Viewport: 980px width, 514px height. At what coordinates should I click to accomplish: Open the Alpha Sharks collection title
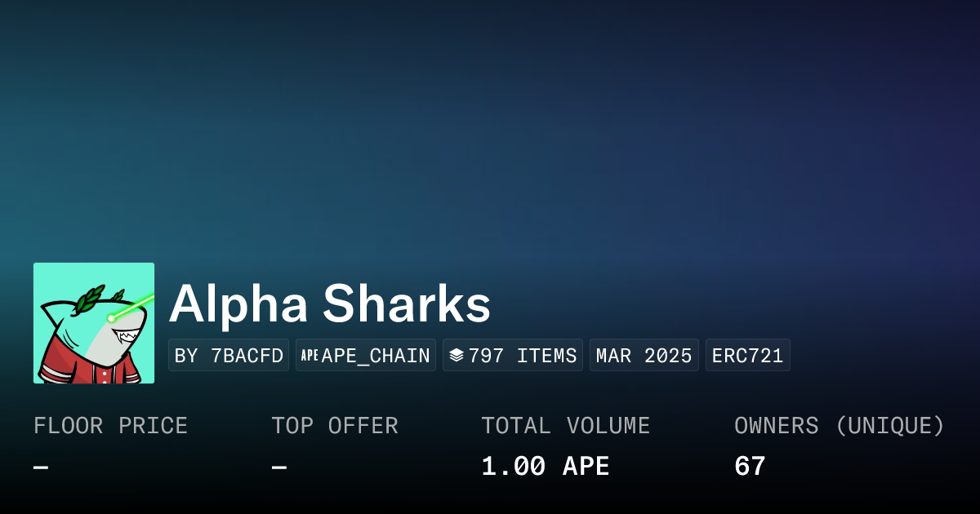pyautogui.click(x=330, y=304)
